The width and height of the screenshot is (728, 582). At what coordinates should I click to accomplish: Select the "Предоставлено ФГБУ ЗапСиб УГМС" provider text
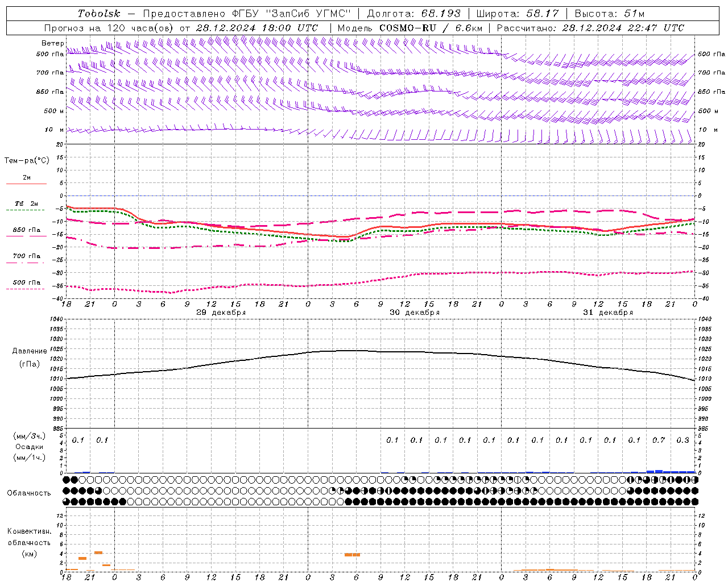tap(247, 14)
